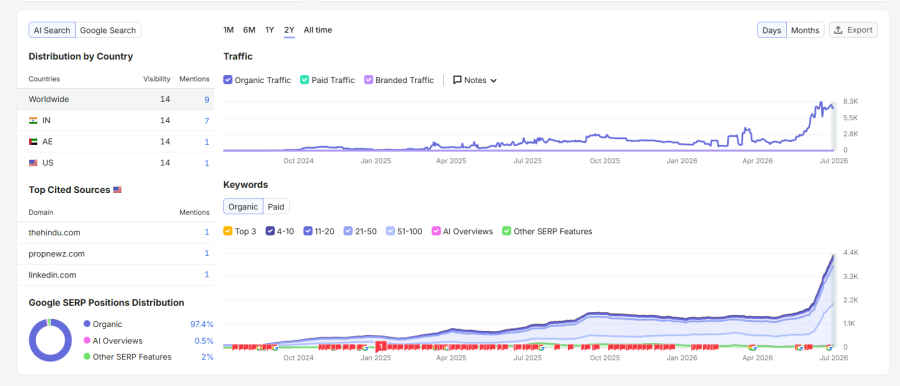
Task: Switch chart granularity to Months
Action: [805, 30]
